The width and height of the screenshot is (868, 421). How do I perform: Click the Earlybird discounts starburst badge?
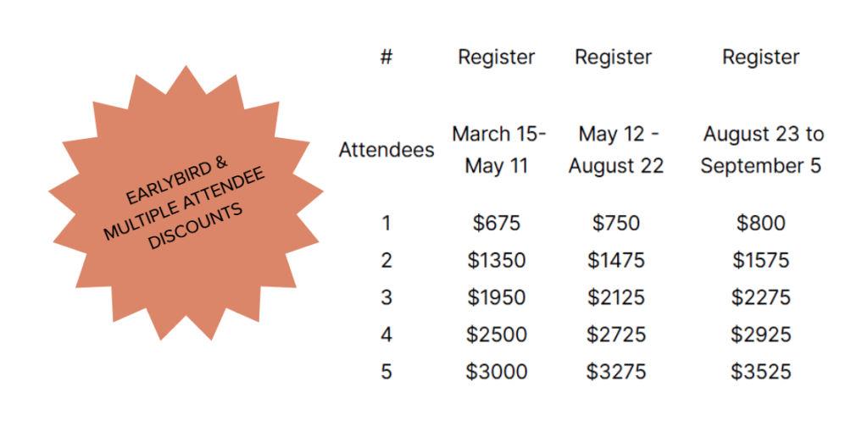tap(186, 202)
